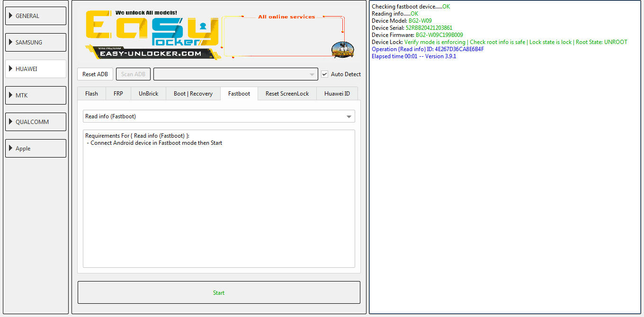Expand the SAMSUNG sidebar section

(36, 42)
